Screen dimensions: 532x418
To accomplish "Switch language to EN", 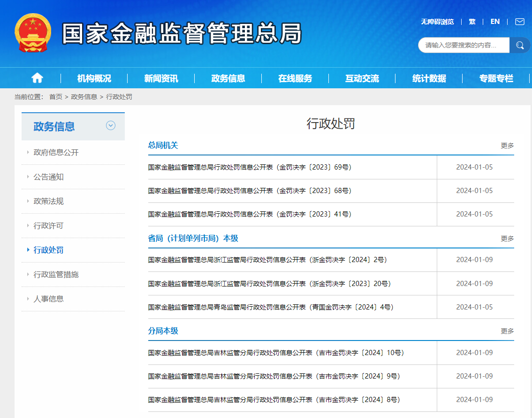I will tap(495, 22).
